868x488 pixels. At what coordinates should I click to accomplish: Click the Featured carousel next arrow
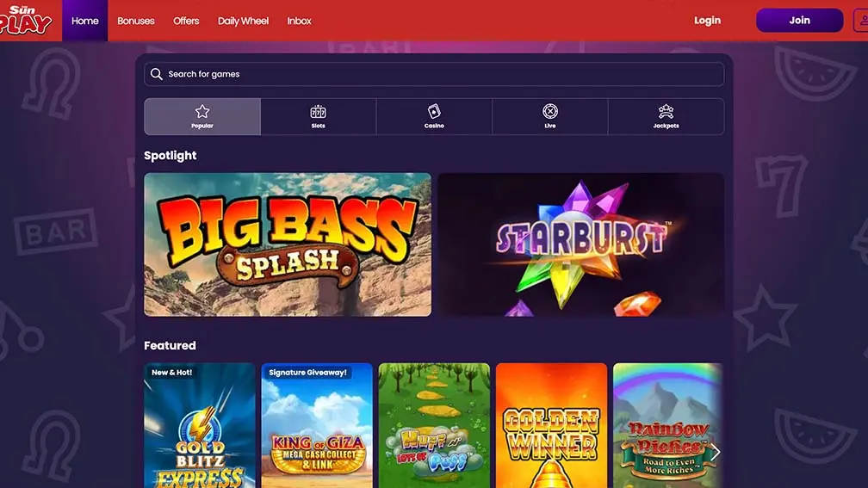(x=716, y=452)
